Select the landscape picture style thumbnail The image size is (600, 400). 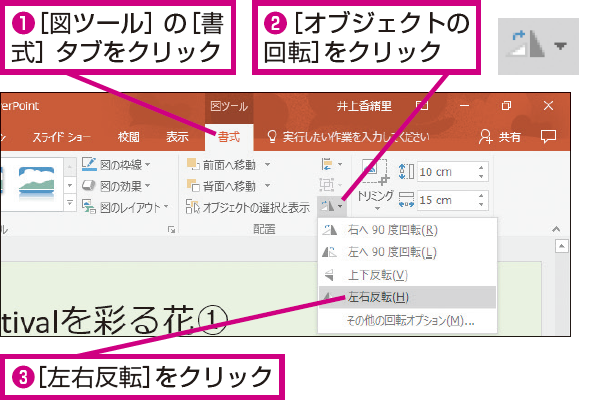(36, 183)
